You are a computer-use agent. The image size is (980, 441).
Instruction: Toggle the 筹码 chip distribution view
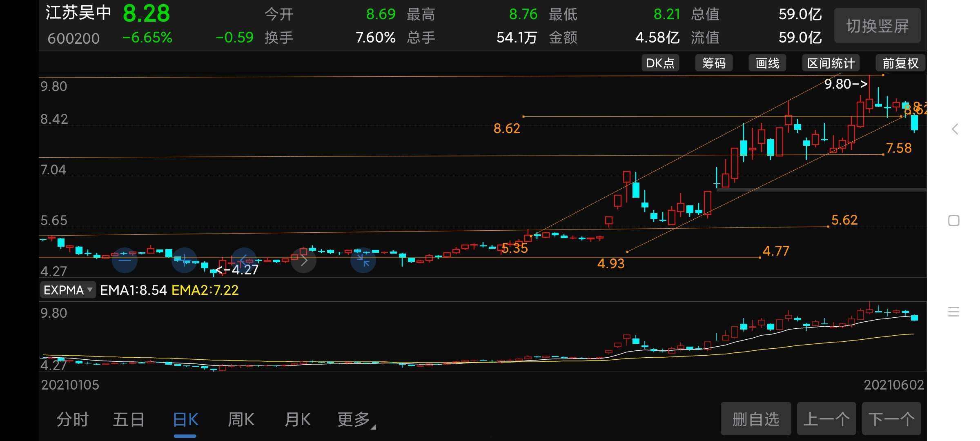[714, 63]
